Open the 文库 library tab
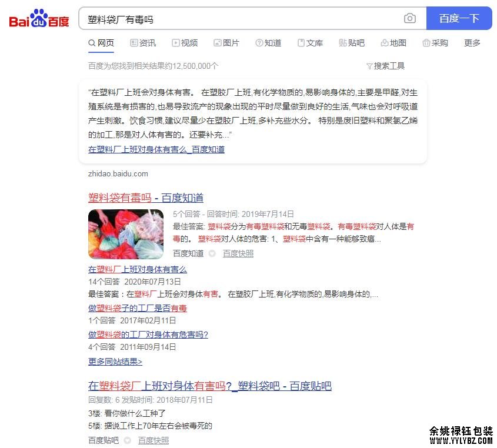Screen dimensions: 497x448 (x=310, y=43)
